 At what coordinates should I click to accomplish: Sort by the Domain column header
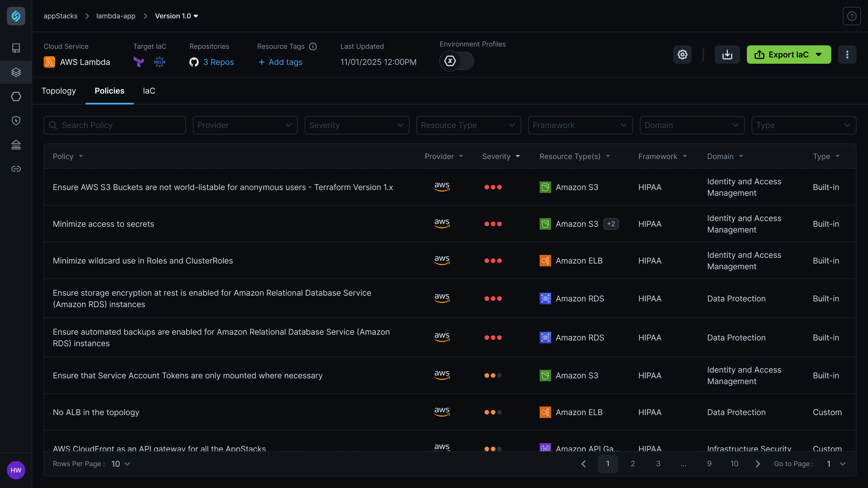pyautogui.click(x=725, y=156)
